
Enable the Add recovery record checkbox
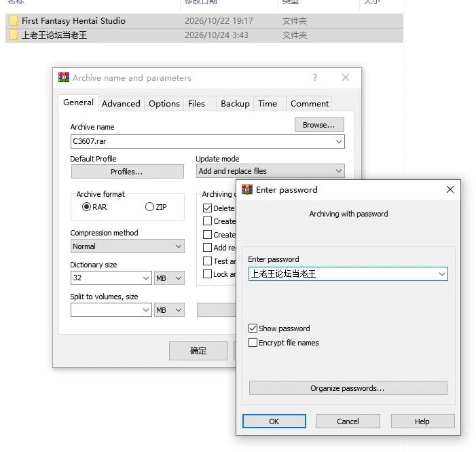click(207, 248)
